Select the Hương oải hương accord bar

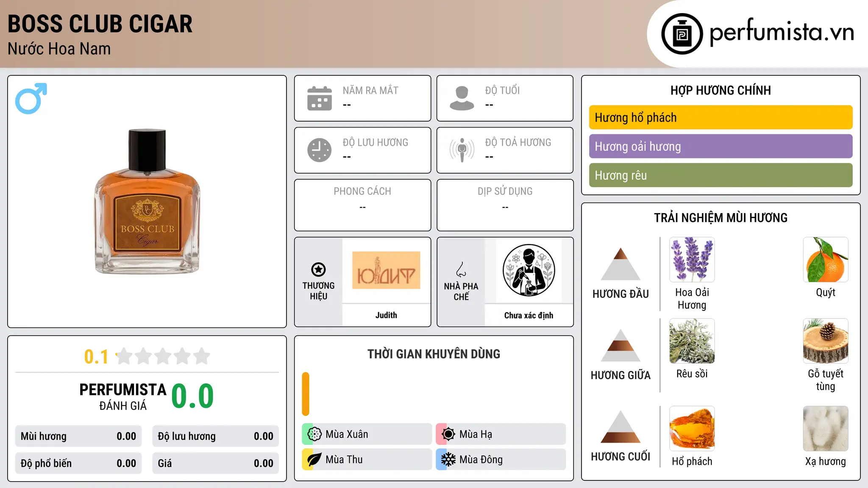[721, 146]
